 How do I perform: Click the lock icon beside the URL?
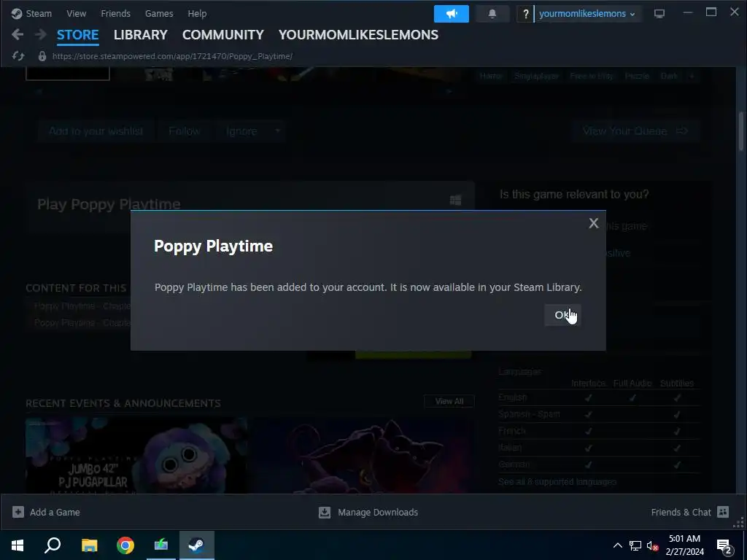[42, 56]
